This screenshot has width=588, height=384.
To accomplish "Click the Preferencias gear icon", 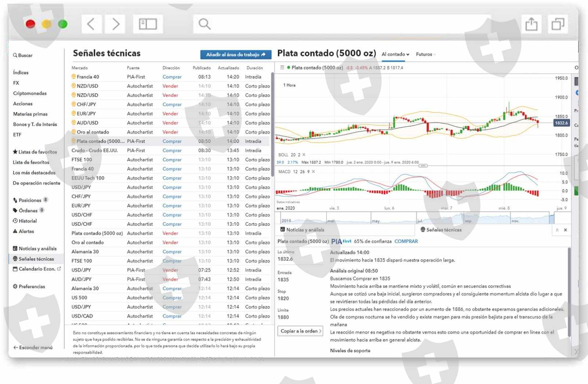I will pos(15,286).
